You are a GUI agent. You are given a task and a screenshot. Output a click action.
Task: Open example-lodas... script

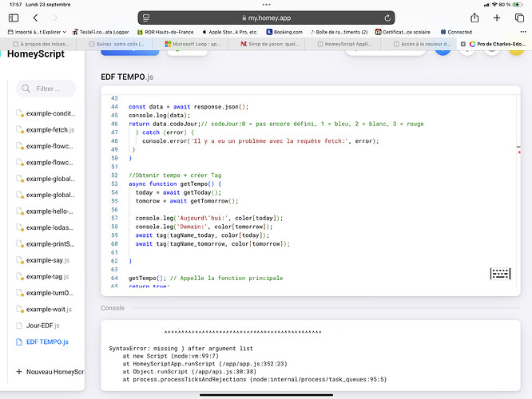pos(50,227)
